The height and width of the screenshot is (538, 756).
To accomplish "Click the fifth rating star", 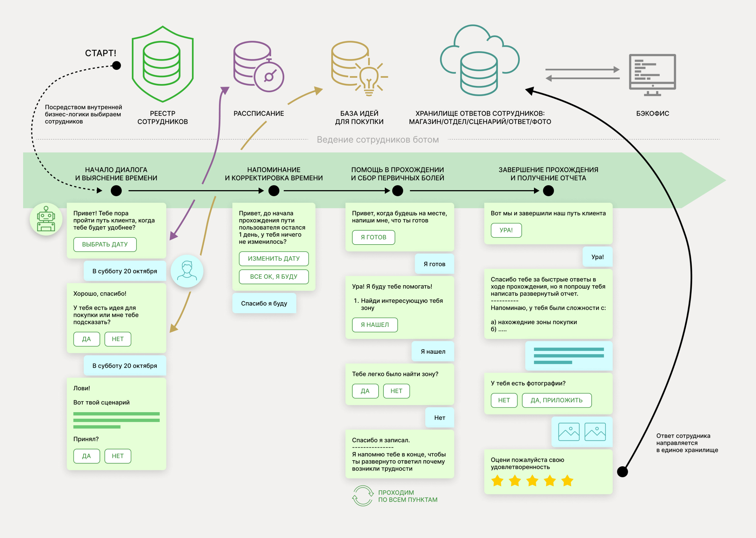I will 567,480.
